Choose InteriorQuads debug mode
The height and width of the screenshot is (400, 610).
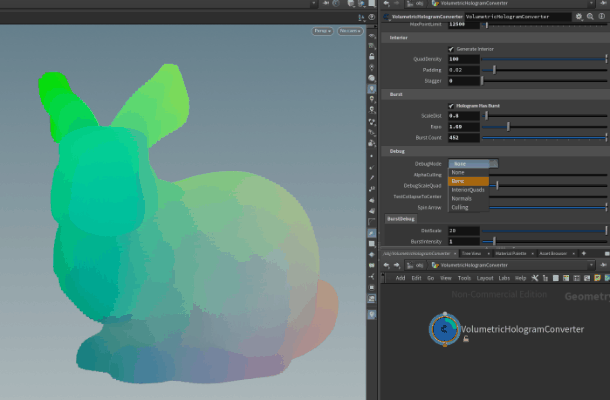click(468, 190)
